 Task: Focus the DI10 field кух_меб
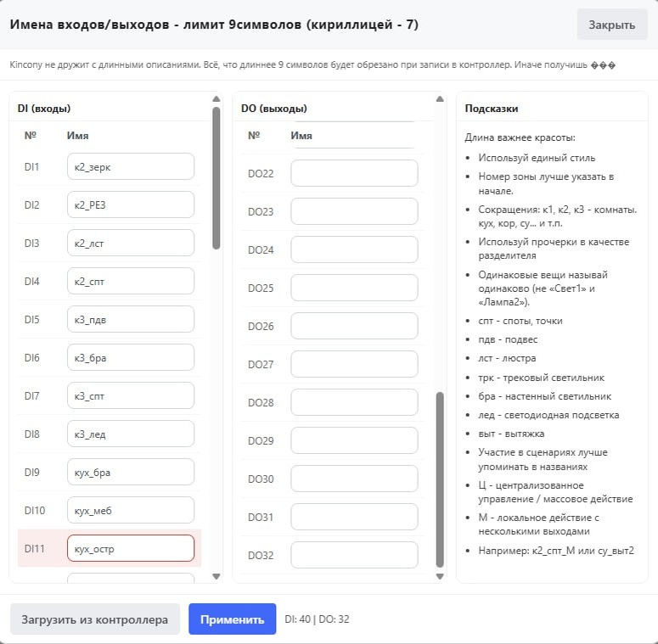131,510
